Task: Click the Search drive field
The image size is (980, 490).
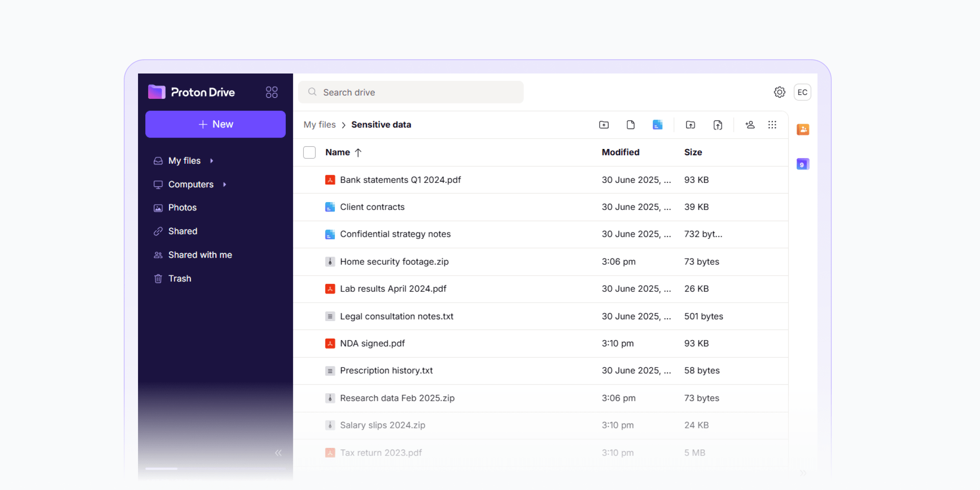Action: click(x=411, y=92)
